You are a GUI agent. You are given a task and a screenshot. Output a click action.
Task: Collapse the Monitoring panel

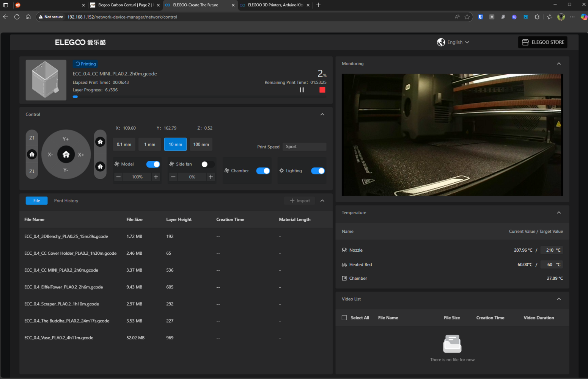pos(559,64)
